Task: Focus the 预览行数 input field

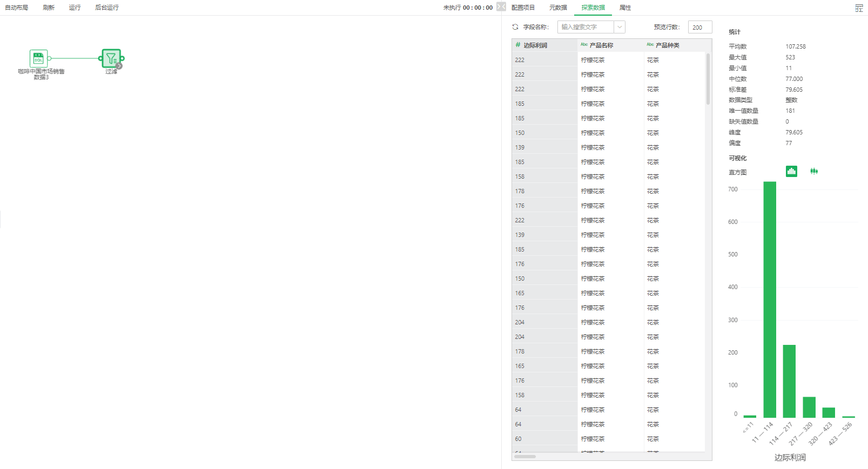Action: (699, 28)
